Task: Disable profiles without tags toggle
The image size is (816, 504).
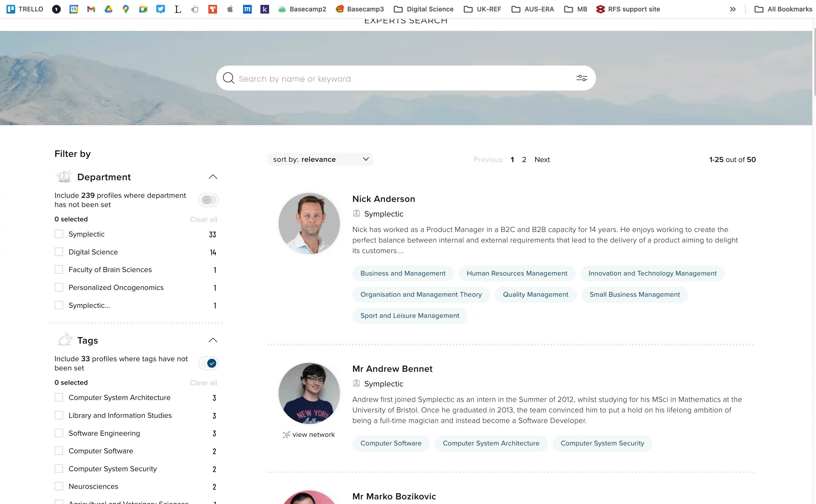Action: tap(209, 363)
